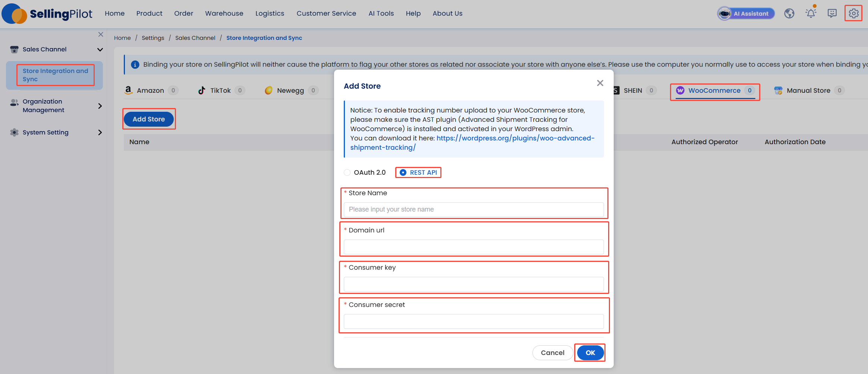Open the Product menu

pos(149,13)
